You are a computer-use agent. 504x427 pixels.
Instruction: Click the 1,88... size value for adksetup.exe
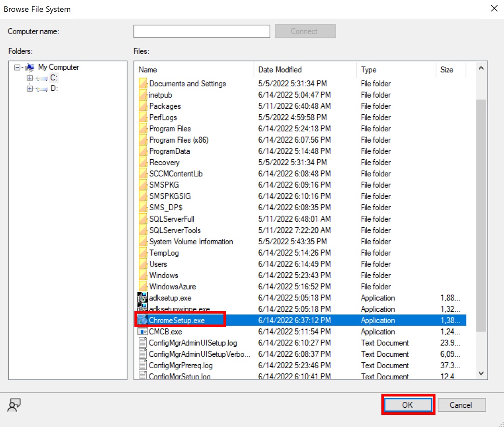click(450, 298)
